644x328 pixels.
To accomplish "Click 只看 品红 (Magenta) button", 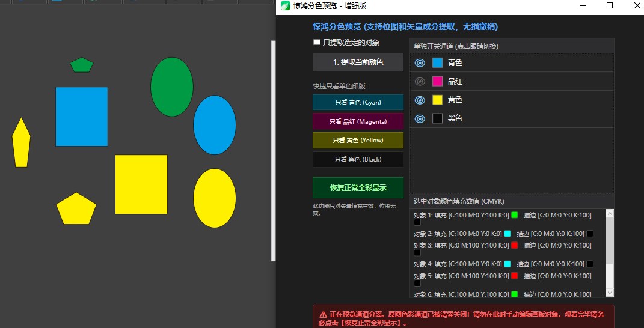I will 358,121.
